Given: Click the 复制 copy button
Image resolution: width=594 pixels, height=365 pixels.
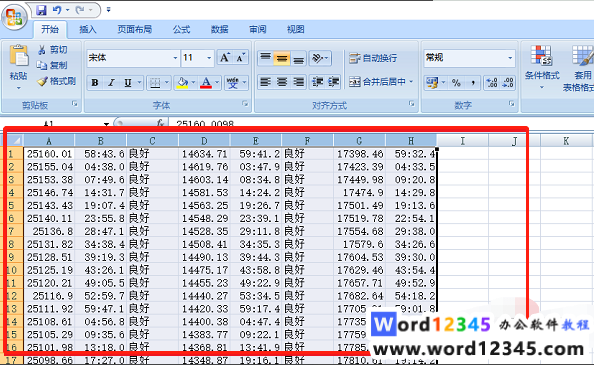Looking at the screenshot, I should click(x=53, y=65).
